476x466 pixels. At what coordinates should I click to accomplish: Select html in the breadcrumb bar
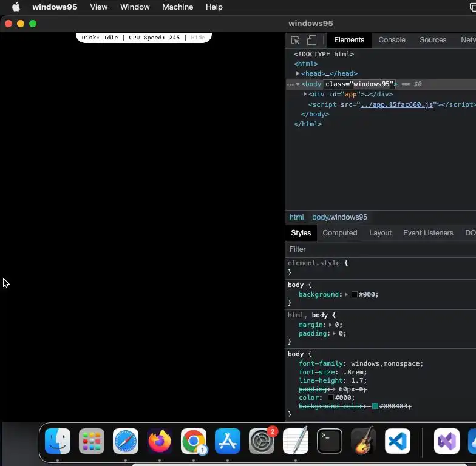296,217
